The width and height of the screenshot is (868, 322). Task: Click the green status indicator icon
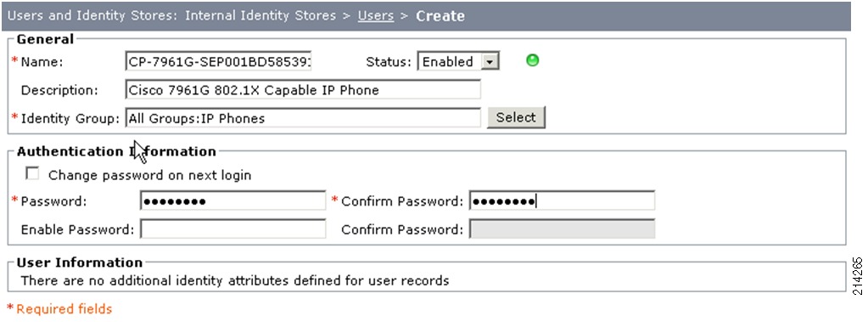pyautogui.click(x=532, y=61)
